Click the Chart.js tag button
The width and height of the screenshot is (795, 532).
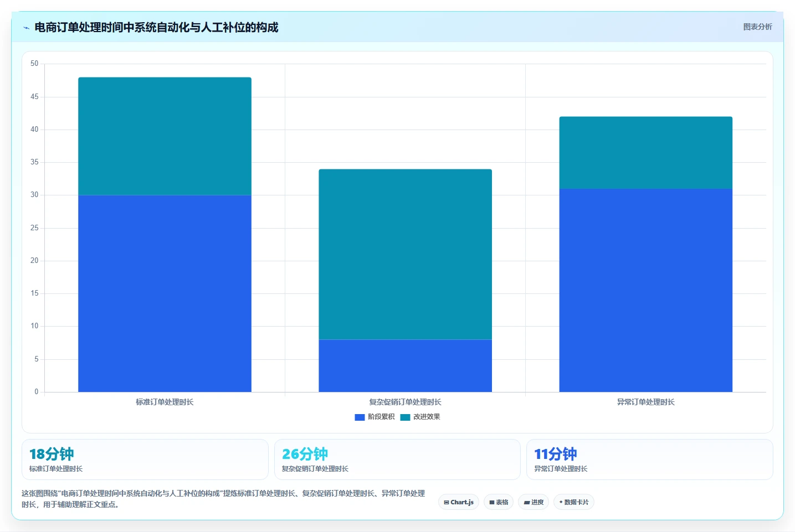pyautogui.click(x=459, y=502)
